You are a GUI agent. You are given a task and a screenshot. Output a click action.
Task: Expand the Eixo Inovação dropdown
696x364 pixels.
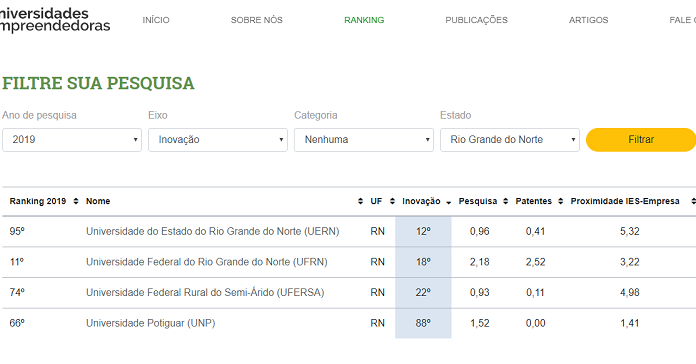click(218, 140)
